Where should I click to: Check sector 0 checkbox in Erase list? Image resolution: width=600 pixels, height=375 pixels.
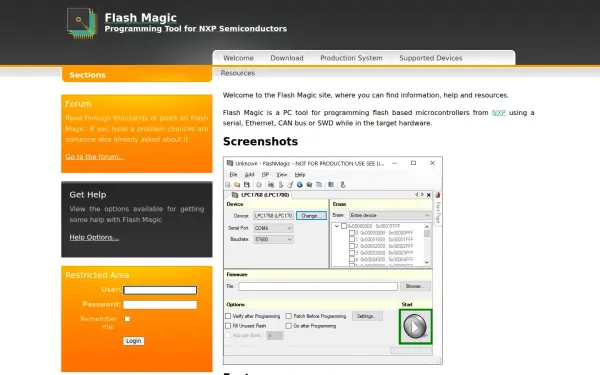coord(352,233)
